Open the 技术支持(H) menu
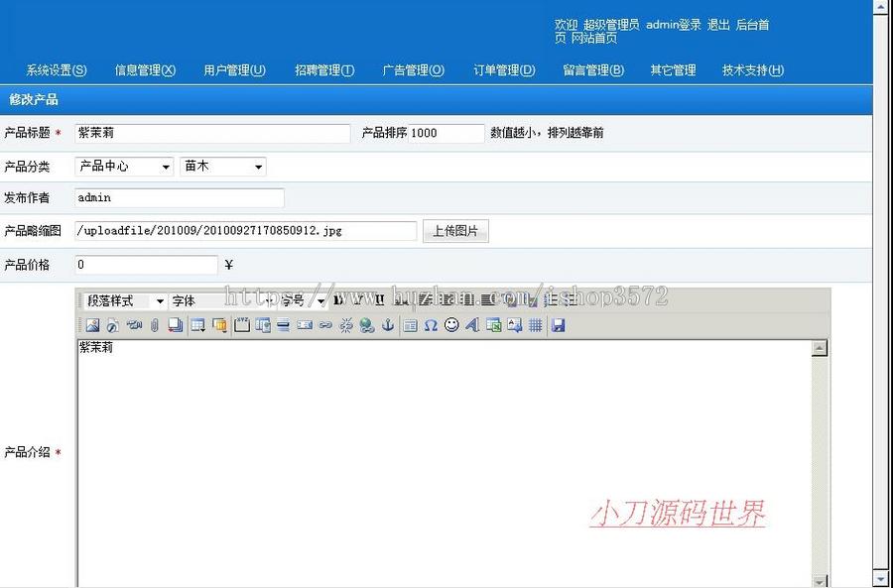The height and width of the screenshot is (588, 893). [753, 70]
